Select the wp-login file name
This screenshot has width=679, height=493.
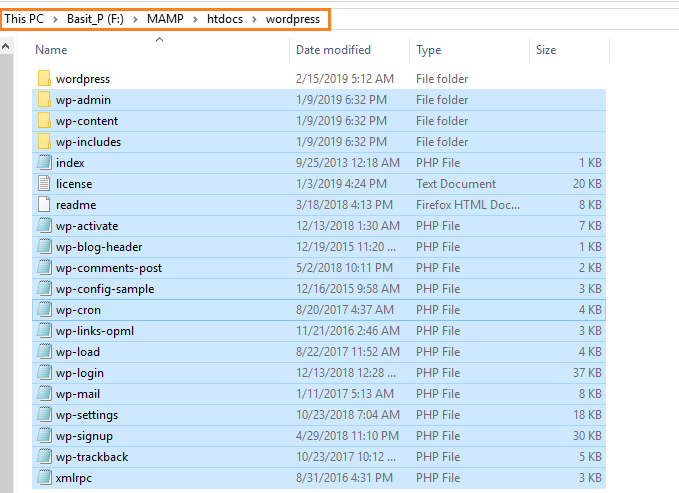coord(80,373)
